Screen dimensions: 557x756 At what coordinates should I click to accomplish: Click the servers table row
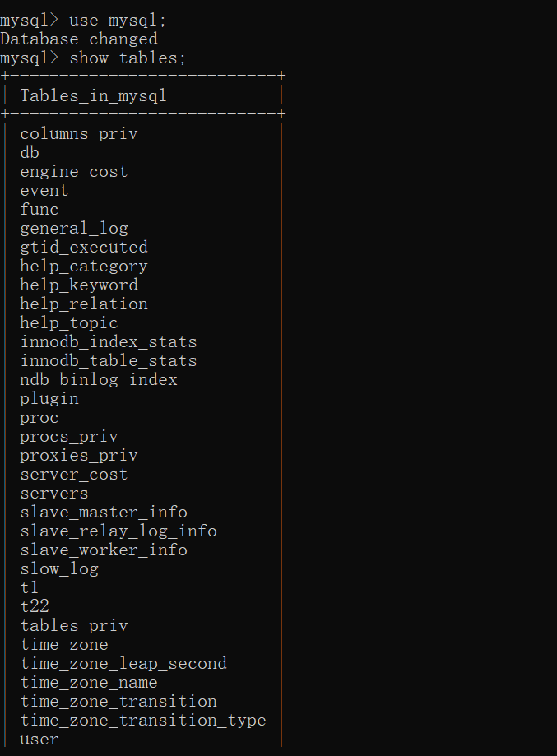pos(53,493)
